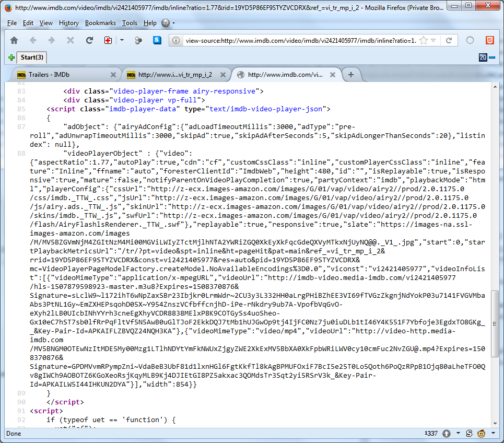The image size is (504, 443).
Task: Open dropdown arrow next to red cross icon
Action: point(122,40)
